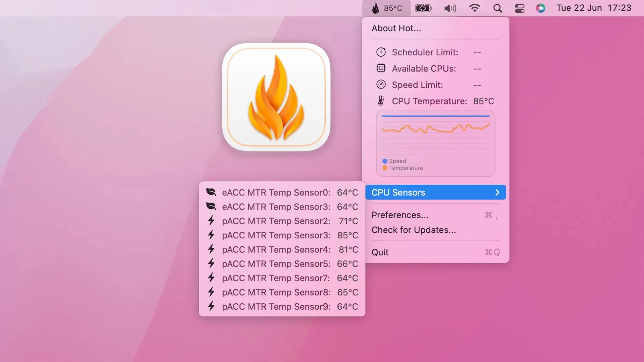The width and height of the screenshot is (644, 362).
Task: Launch Siri from menu bar
Action: [541, 8]
